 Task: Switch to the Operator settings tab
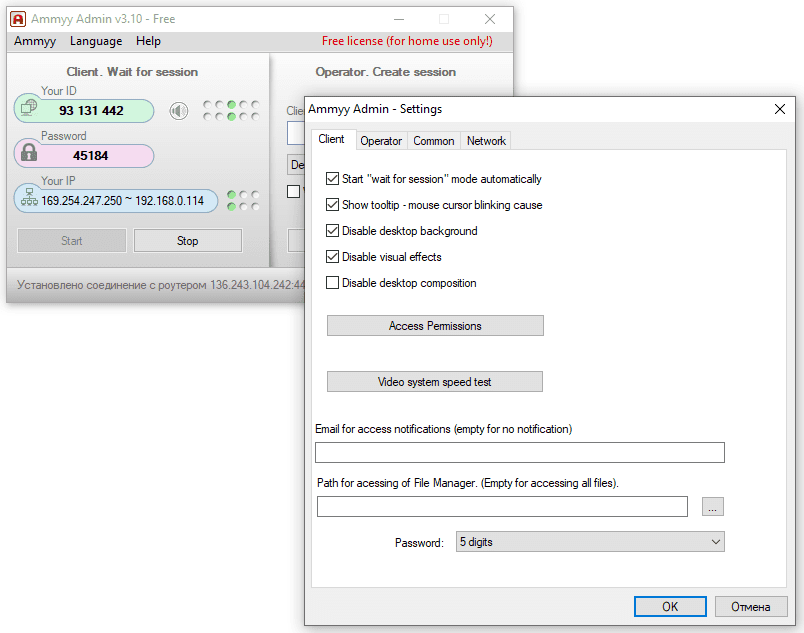tap(381, 141)
